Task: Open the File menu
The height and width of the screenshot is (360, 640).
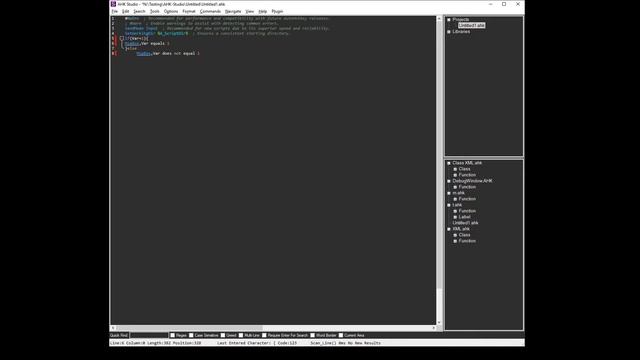Action: [115, 11]
